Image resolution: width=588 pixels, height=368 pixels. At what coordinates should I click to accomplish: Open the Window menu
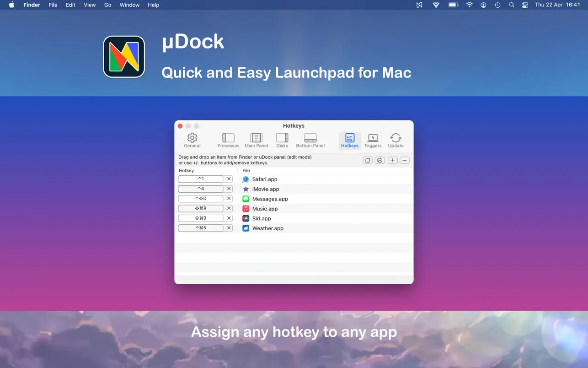129,5
